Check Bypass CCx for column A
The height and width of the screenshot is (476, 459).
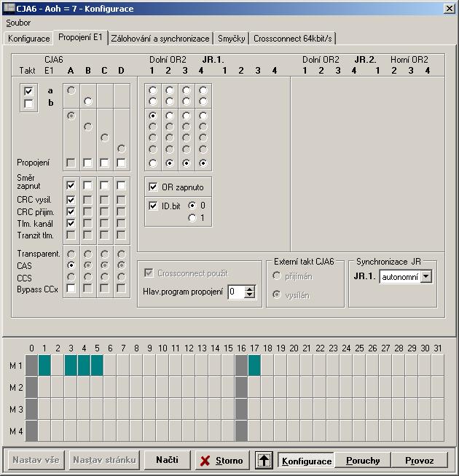point(71,288)
